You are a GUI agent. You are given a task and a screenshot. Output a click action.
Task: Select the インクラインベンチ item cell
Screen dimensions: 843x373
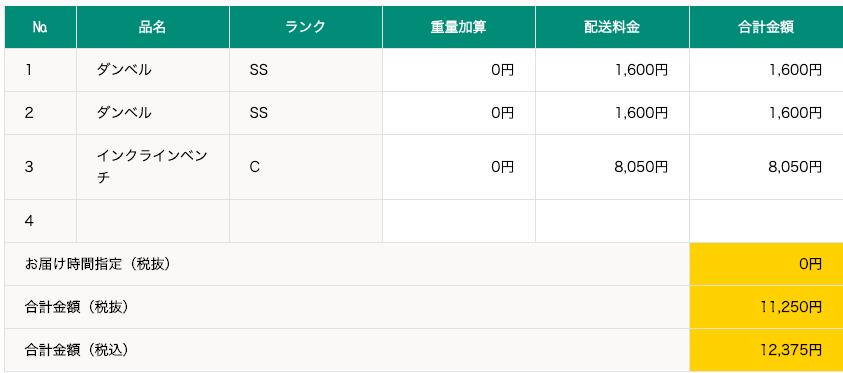pos(153,167)
